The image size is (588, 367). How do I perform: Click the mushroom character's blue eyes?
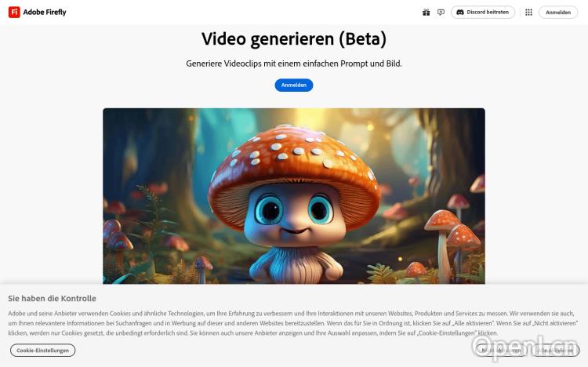[x=295, y=209]
